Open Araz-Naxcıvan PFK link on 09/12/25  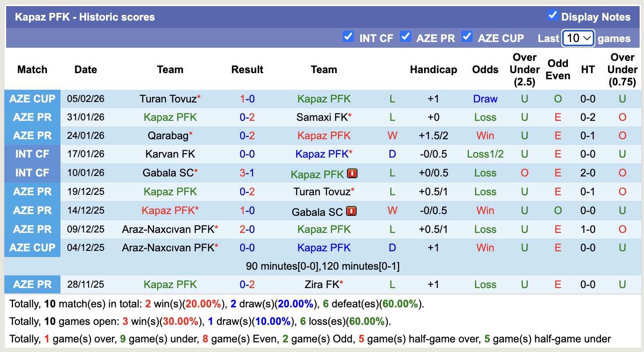pos(168,229)
